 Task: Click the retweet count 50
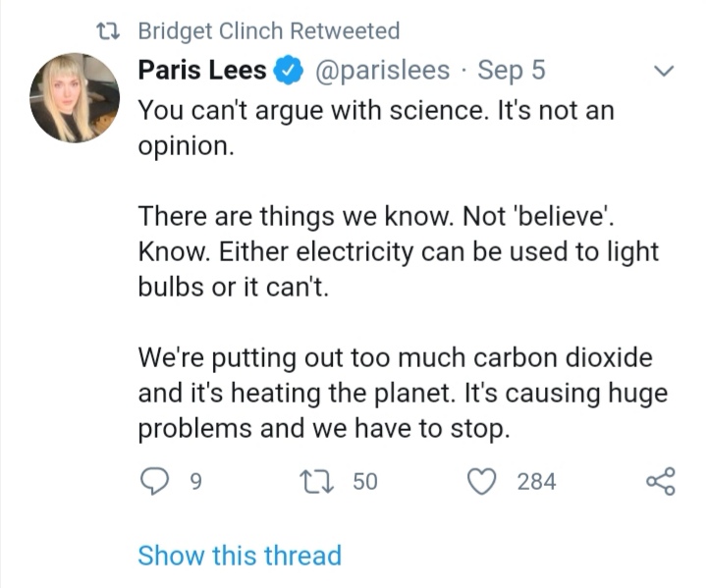pos(364,481)
